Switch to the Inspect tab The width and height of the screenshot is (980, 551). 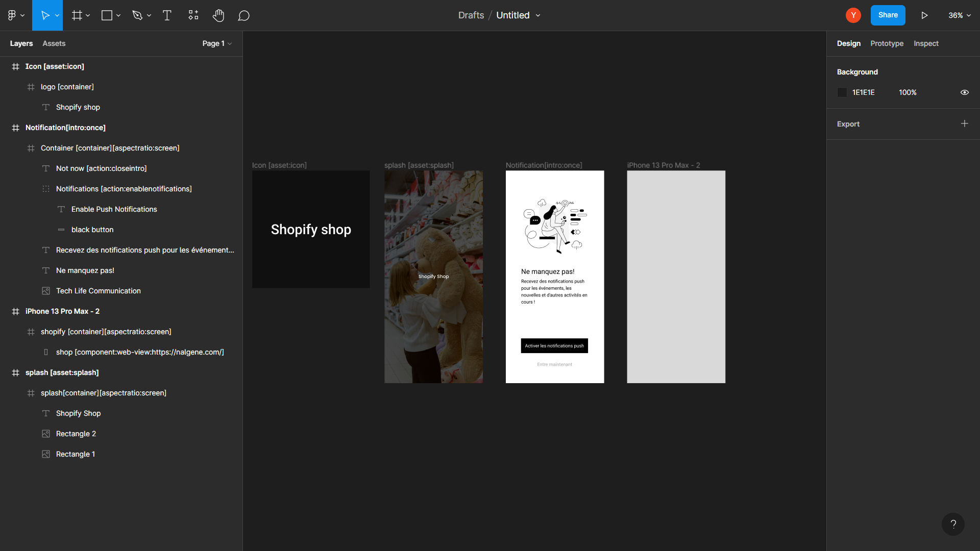[926, 43]
